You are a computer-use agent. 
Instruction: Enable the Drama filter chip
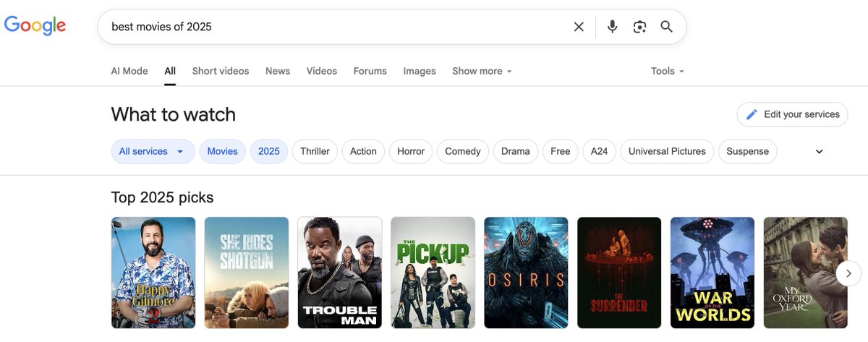(x=516, y=151)
